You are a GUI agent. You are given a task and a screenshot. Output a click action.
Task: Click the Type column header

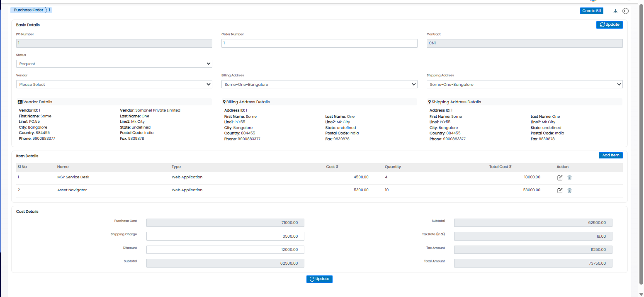[176, 167]
